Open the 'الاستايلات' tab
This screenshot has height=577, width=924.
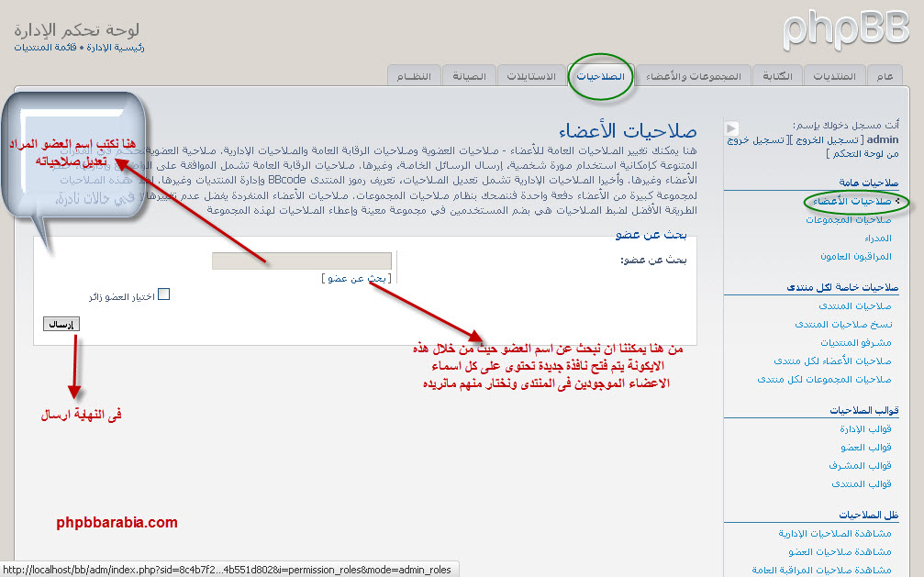pyautogui.click(x=531, y=76)
